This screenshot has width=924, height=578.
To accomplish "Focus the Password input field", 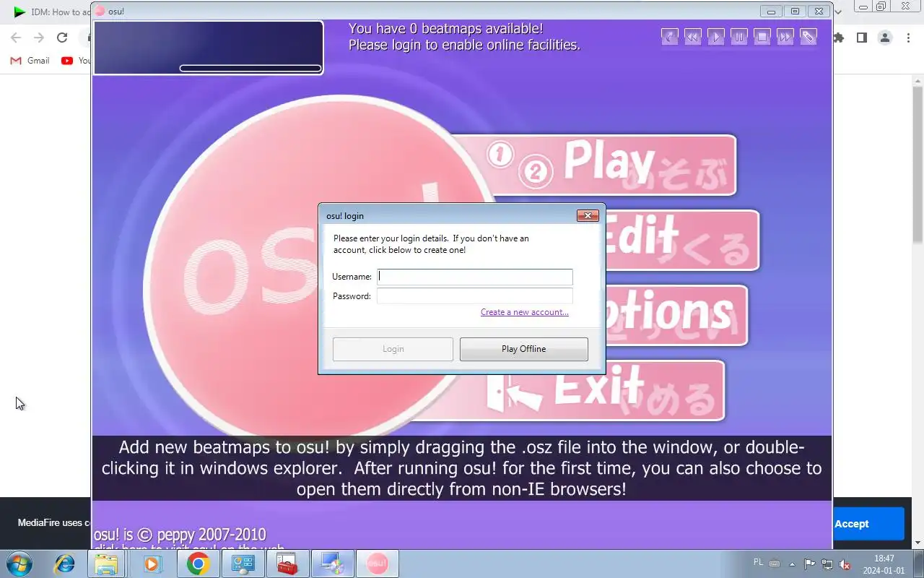I will pyautogui.click(x=475, y=296).
